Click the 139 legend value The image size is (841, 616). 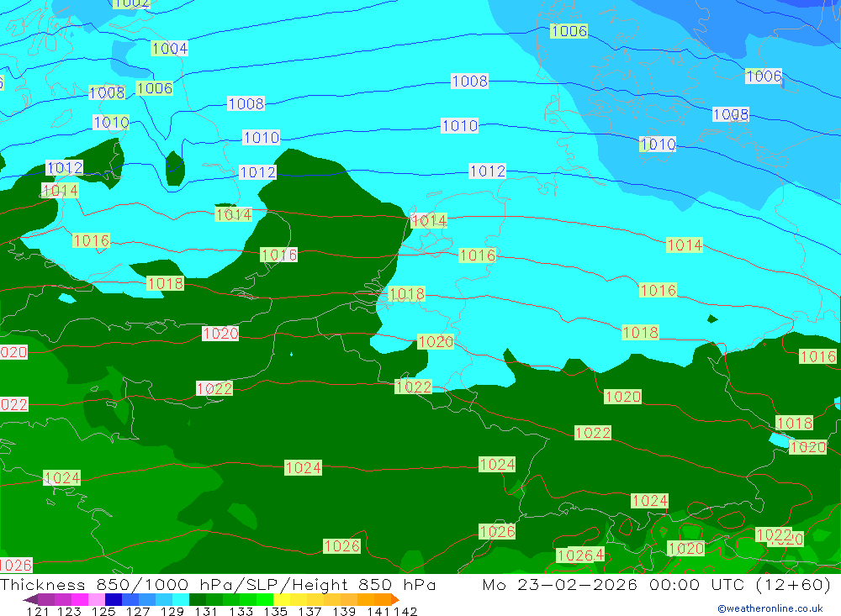(x=344, y=612)
